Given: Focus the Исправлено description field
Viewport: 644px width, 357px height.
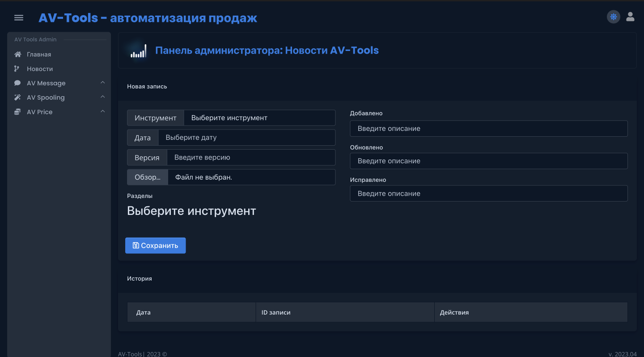Looking at the screenshot, I should pos(489,193).
